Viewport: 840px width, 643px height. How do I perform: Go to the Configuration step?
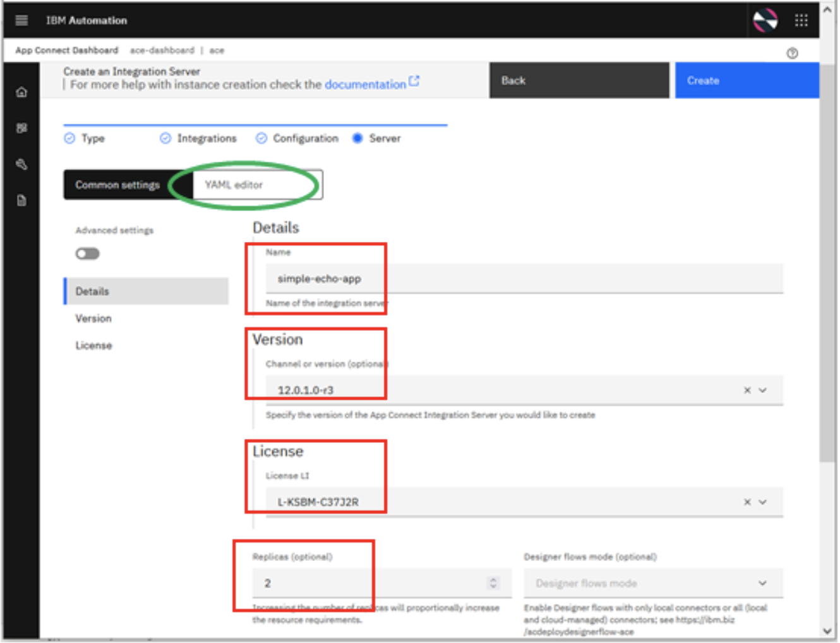[x=297, y=138]
